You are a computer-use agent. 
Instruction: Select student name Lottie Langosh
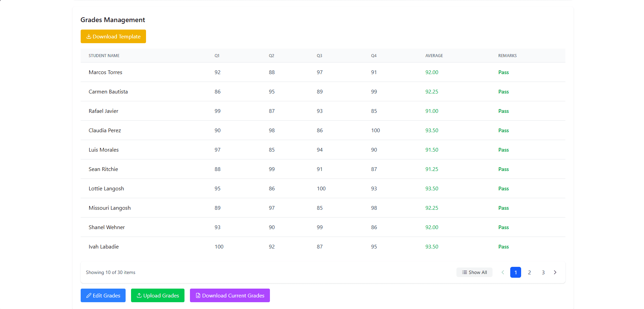coord(106,189)
